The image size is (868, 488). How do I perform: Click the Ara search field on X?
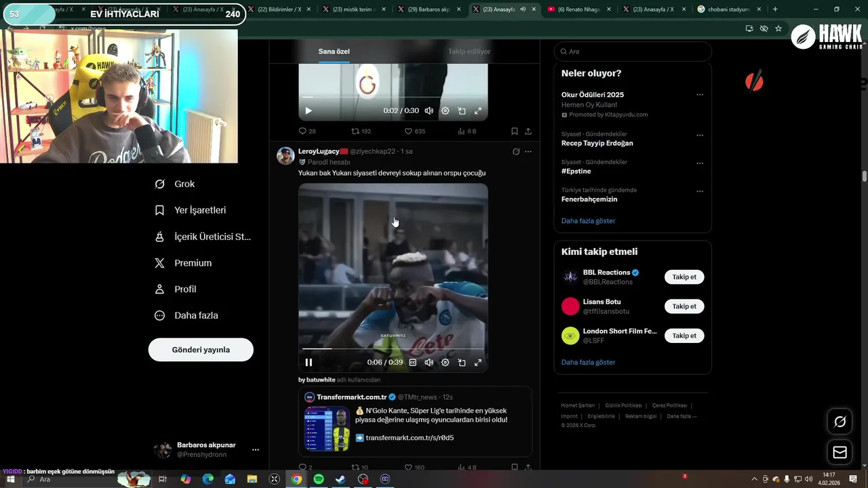tap(633, 52)
